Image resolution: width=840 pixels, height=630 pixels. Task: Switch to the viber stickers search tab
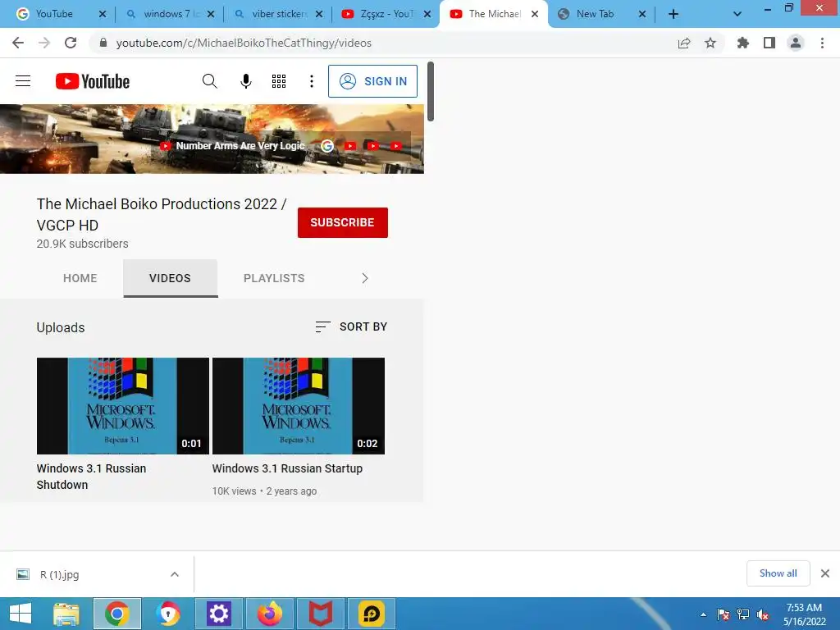click(279, 14)
